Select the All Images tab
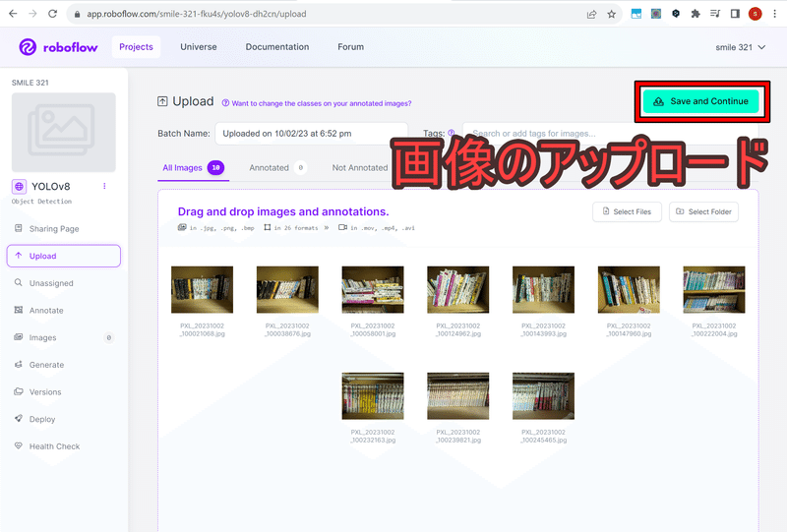This screenshot has height=532, width=787. 193,167
